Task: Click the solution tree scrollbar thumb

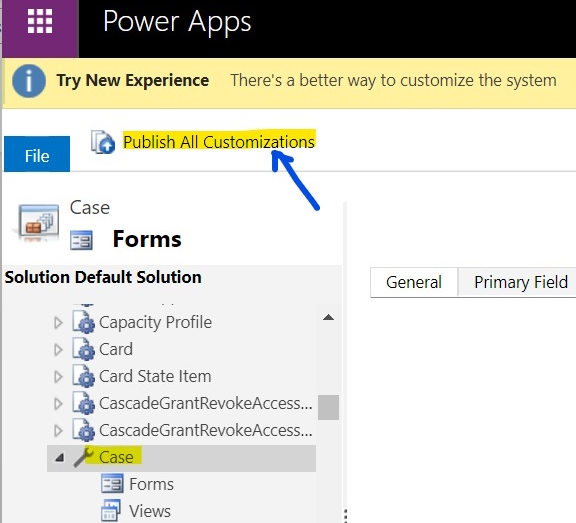Action: pos(328,407)
